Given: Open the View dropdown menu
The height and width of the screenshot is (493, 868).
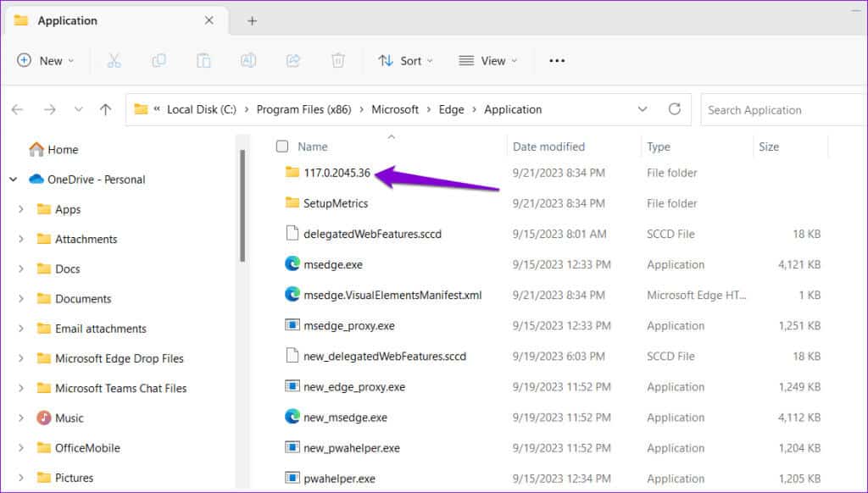Looking at the screenshot, I should point(487,61).
